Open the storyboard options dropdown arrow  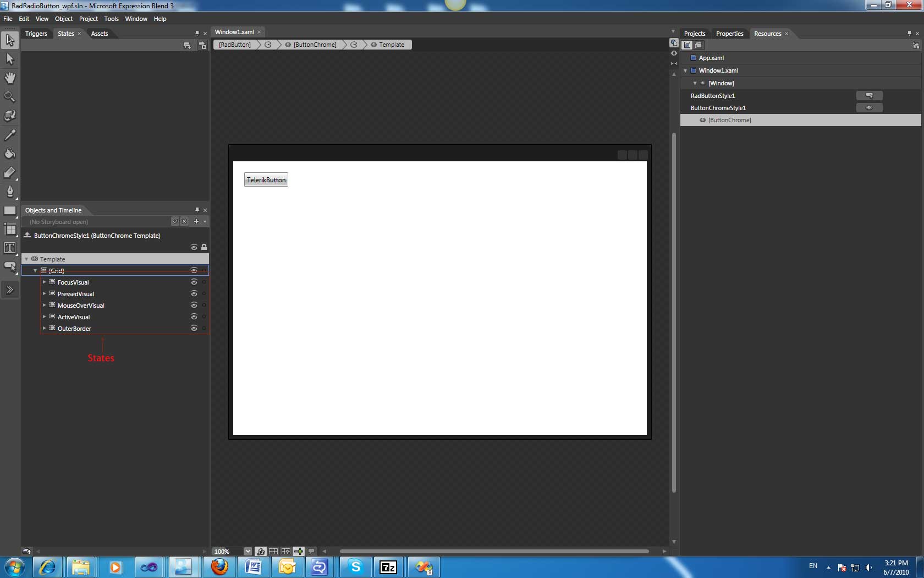[205, 221]
